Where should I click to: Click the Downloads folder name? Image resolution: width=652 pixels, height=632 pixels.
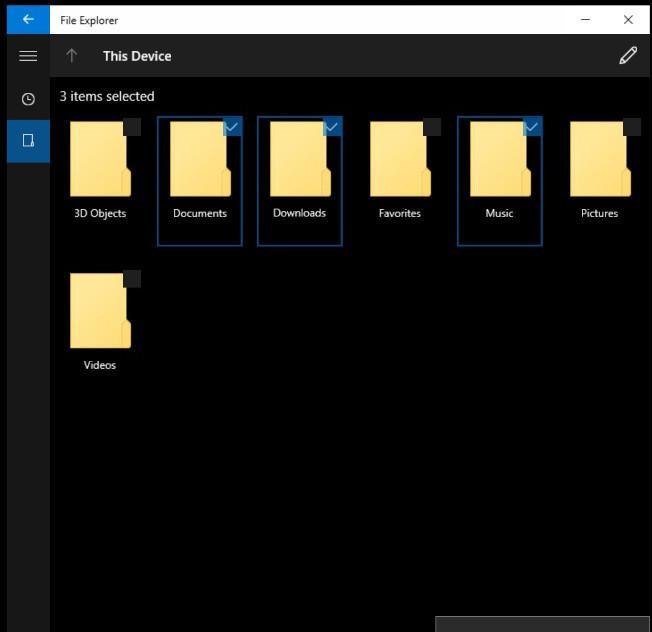(x=300, y=213)
